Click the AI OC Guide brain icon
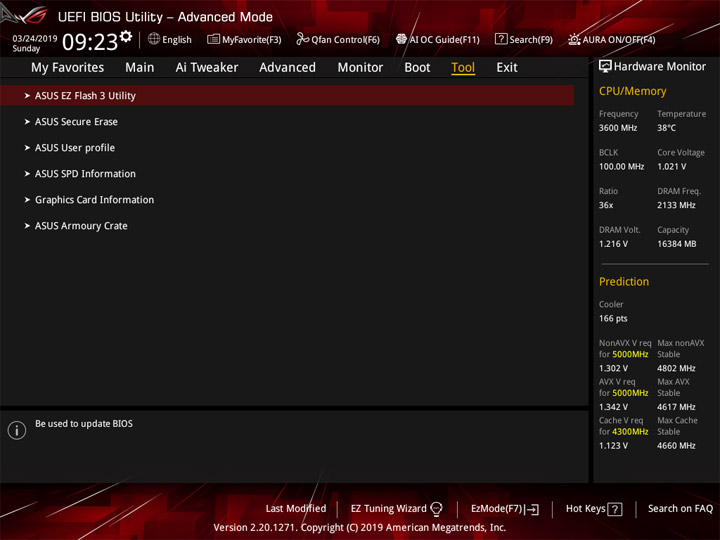The image size is (720, 540). [x=401, y=39]
